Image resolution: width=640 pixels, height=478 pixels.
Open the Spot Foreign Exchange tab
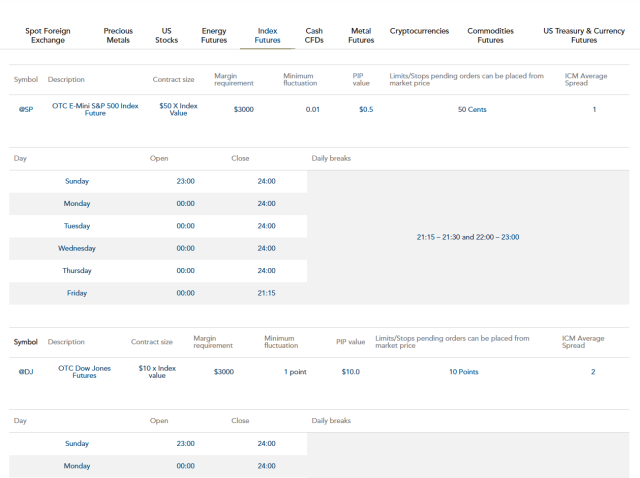48,36
